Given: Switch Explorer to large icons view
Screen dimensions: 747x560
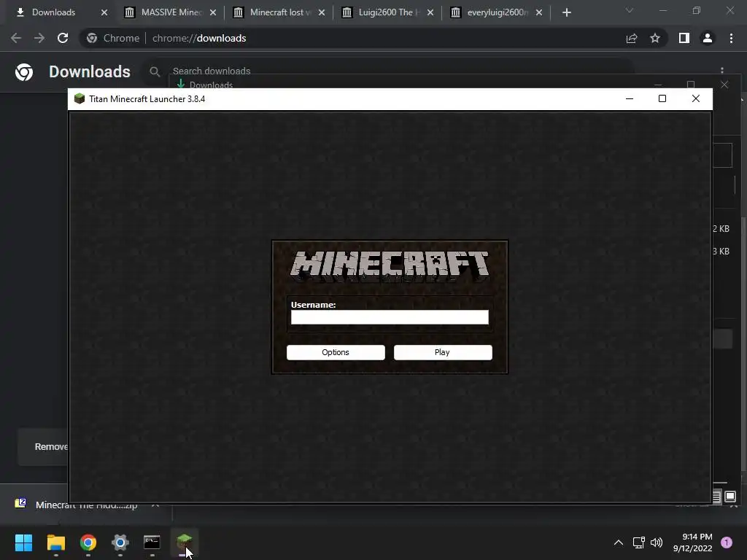Looking at the screenshot, I should click(x=730, y=497).
